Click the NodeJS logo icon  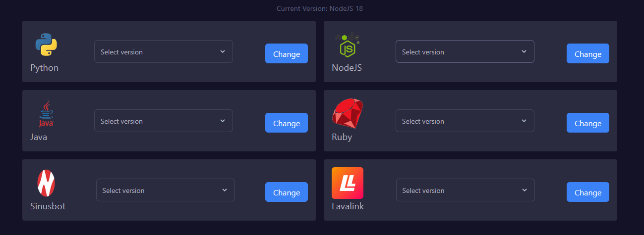point(348,45)
